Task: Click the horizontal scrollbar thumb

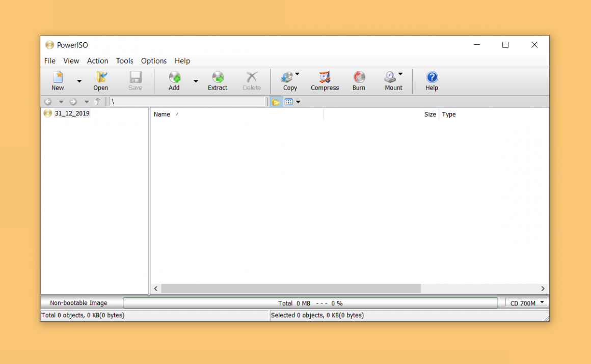Action: point(291,289)
